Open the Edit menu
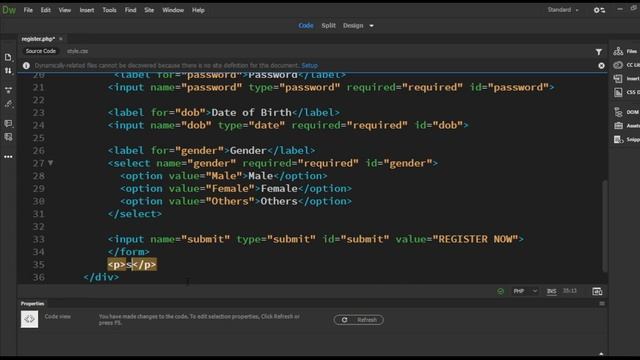640x360 pixels. point(45,10)
